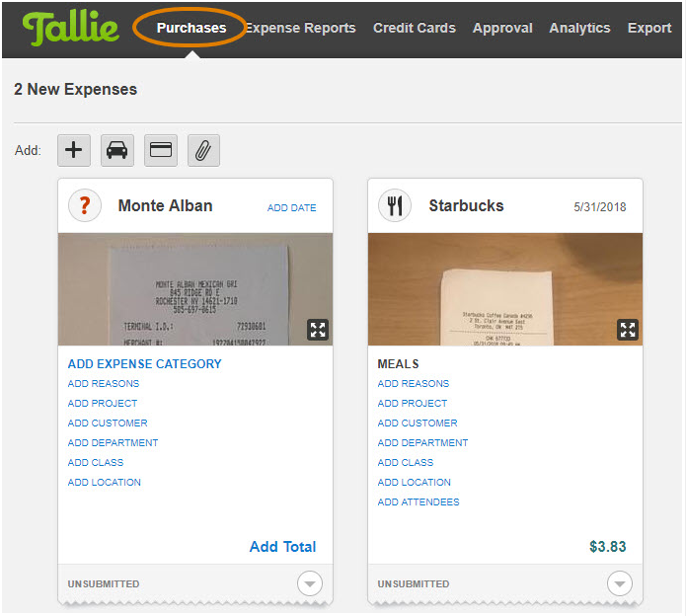Click the 5/31/2018 date on Starbucks
Viewport: 686px width, 616px height.
pos(599,207)
